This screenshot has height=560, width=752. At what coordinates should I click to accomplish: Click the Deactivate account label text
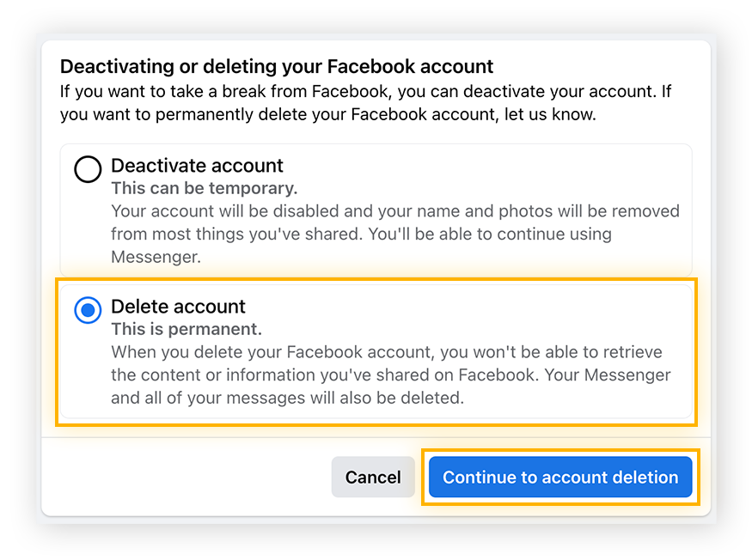coord(197,166)
